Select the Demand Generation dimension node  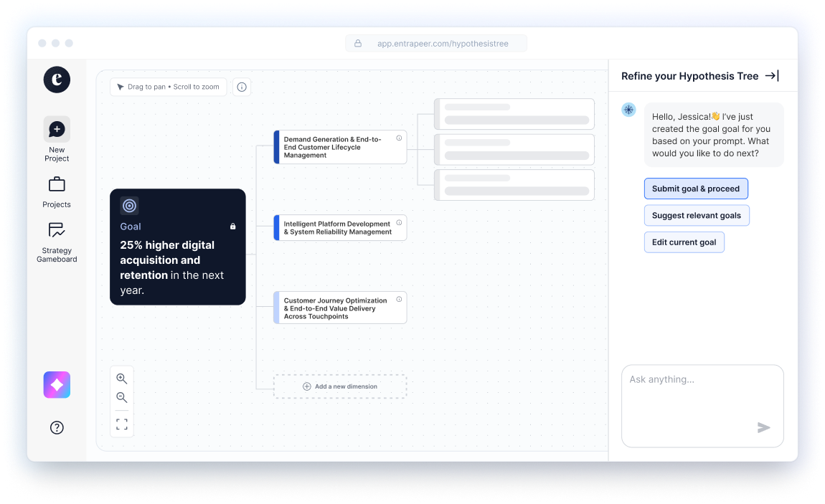(337, 147)
